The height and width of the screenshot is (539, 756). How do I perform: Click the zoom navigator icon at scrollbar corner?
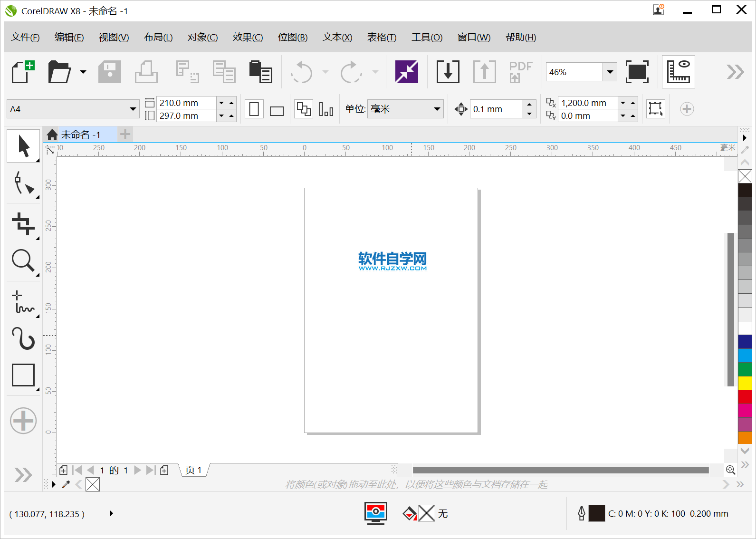coord(731,470)
